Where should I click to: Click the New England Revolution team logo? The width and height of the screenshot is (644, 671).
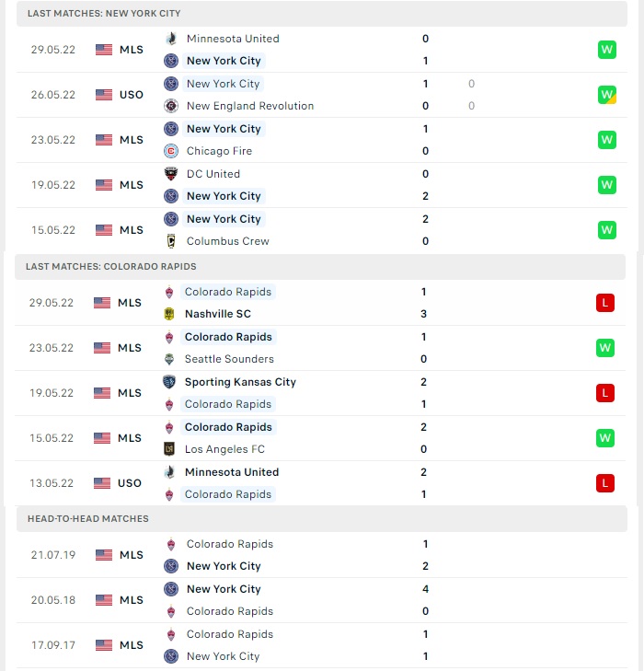[171, 106]
